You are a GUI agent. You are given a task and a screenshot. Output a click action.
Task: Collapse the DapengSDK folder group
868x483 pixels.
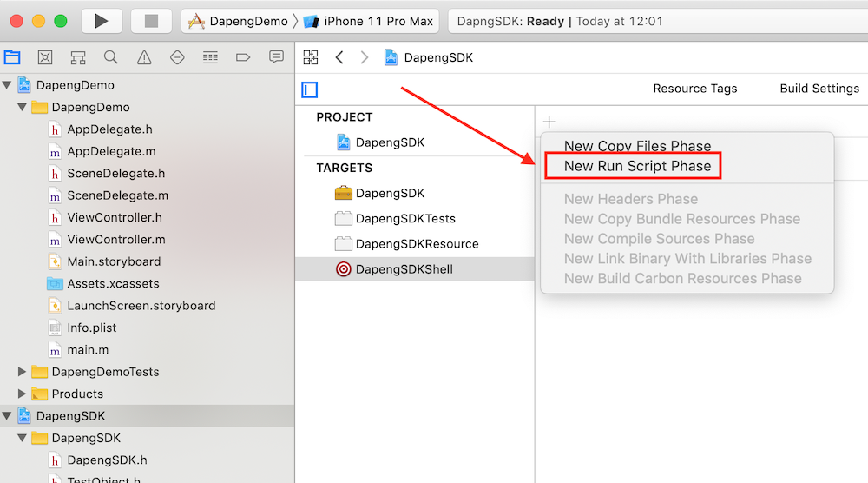23,438
